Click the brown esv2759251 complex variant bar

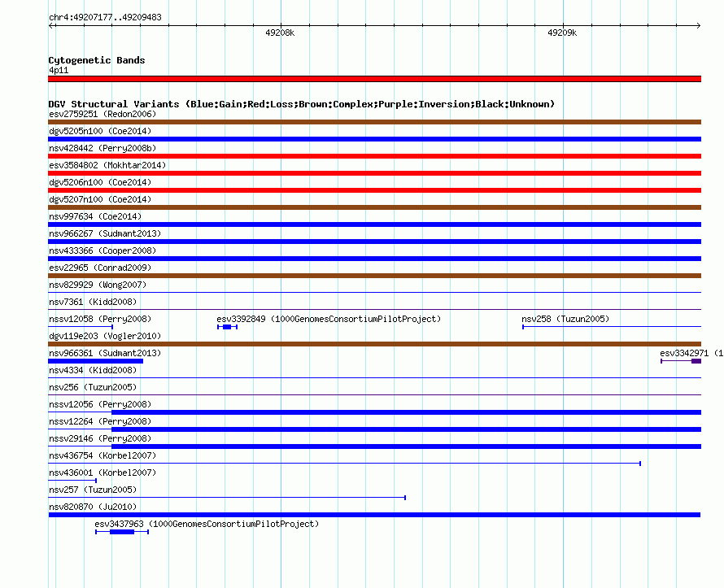pos(374,122)
